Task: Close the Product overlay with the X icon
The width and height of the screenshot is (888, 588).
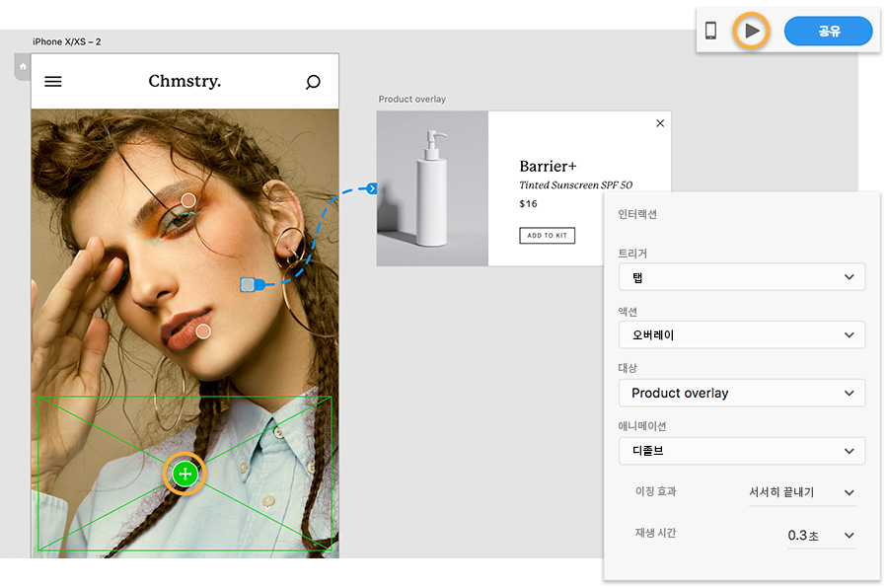Action: pyautogui.click(x=660, y=123)
